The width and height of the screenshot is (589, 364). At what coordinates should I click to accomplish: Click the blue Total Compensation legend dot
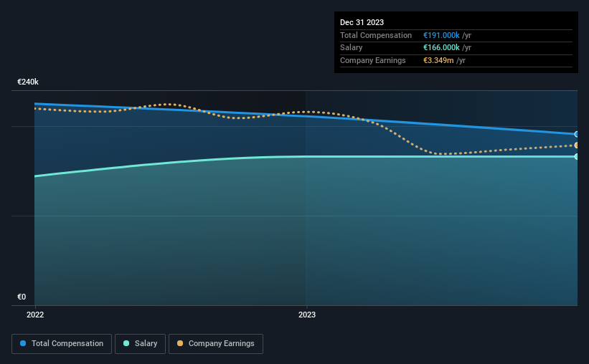(x=23, y=343)
